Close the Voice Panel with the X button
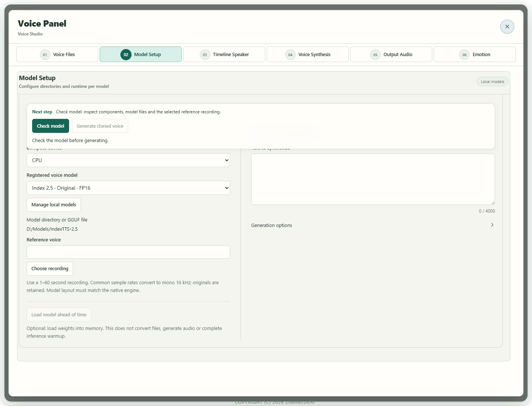This screenshot has height=406, width=532. [507, 27]
